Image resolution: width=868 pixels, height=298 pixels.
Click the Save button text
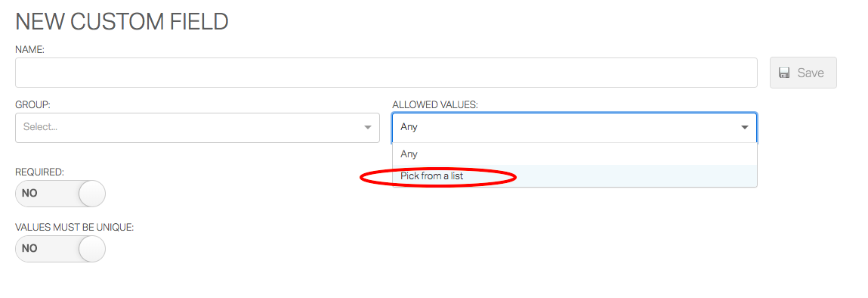[x=811, y=73]
